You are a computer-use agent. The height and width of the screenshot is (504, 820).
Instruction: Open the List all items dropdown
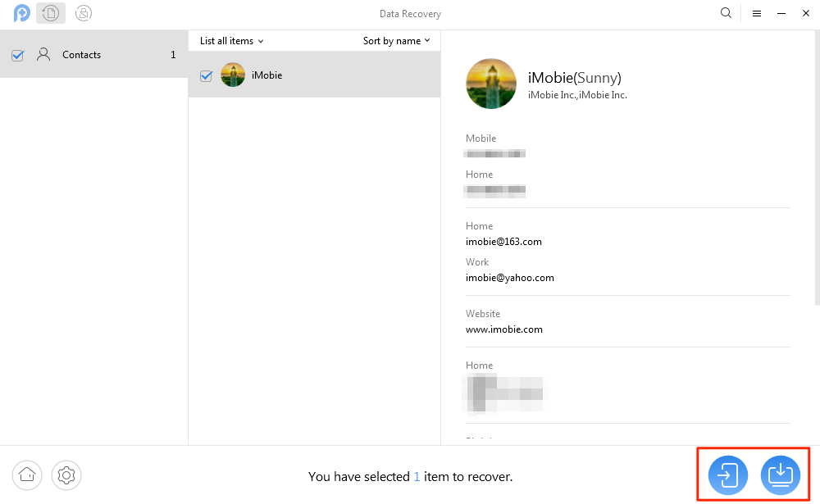pos(232,41)
